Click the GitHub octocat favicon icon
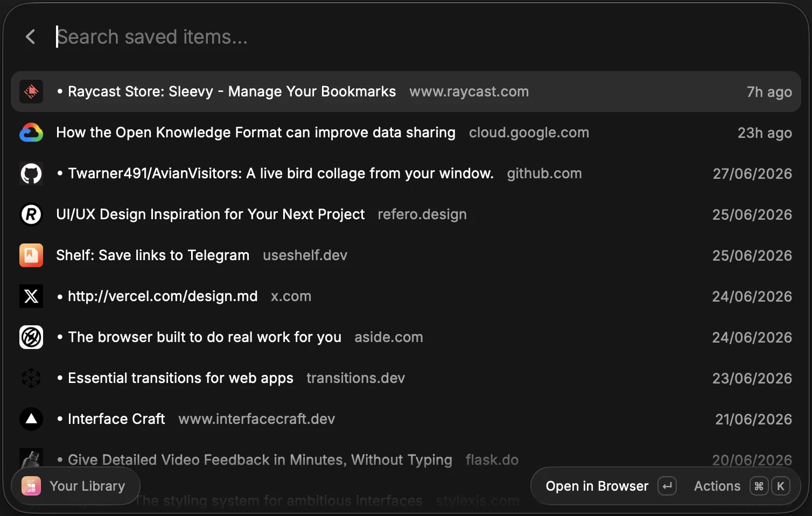Viewport: 812px width, 516px height. pyautogui.click(x=31, y=173)
